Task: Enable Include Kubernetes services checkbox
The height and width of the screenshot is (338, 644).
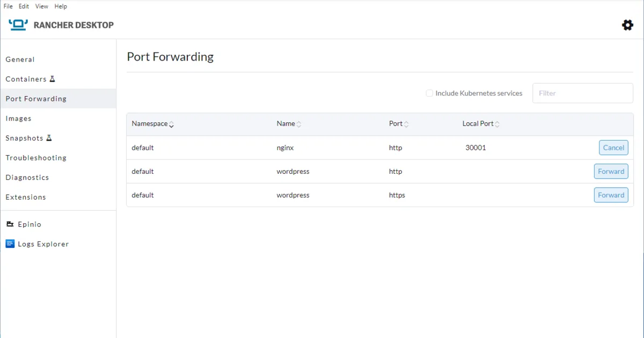Action: pos(429,93)
